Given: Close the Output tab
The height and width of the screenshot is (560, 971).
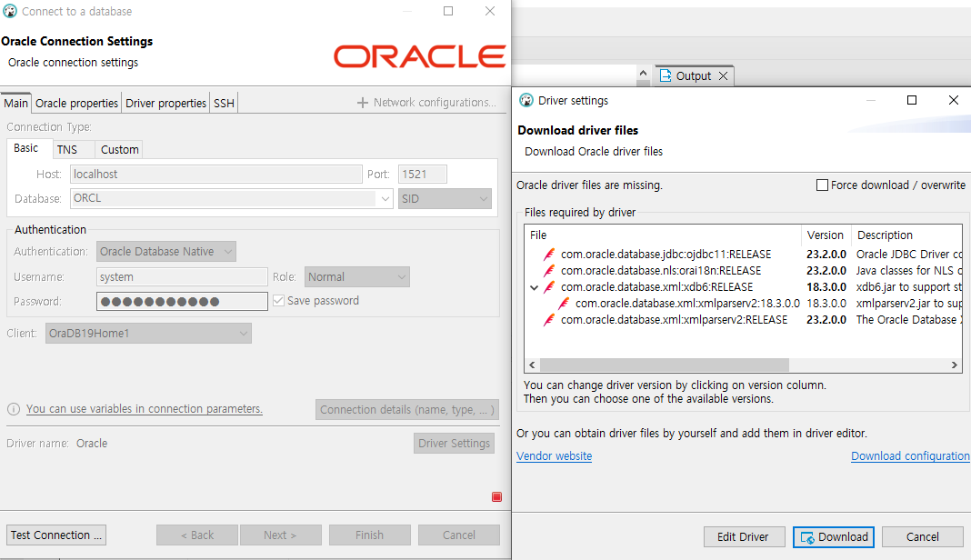Looking at the screenshot, I should (723, 75).
